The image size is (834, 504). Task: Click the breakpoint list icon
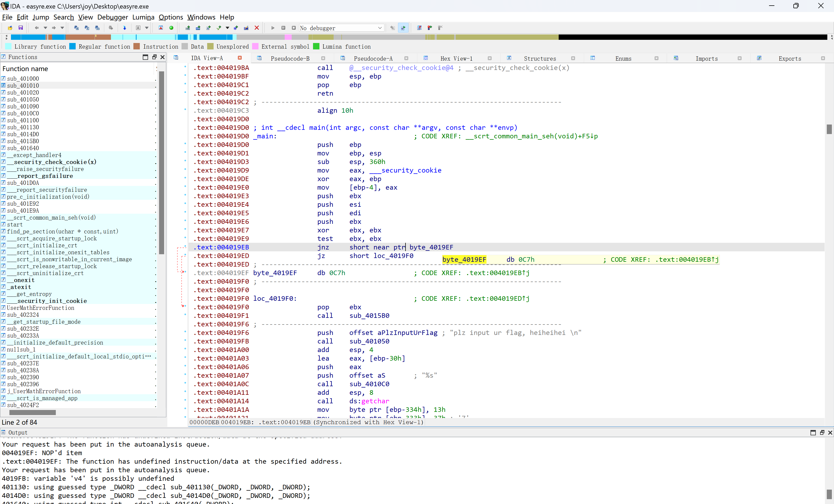point(419,28)
